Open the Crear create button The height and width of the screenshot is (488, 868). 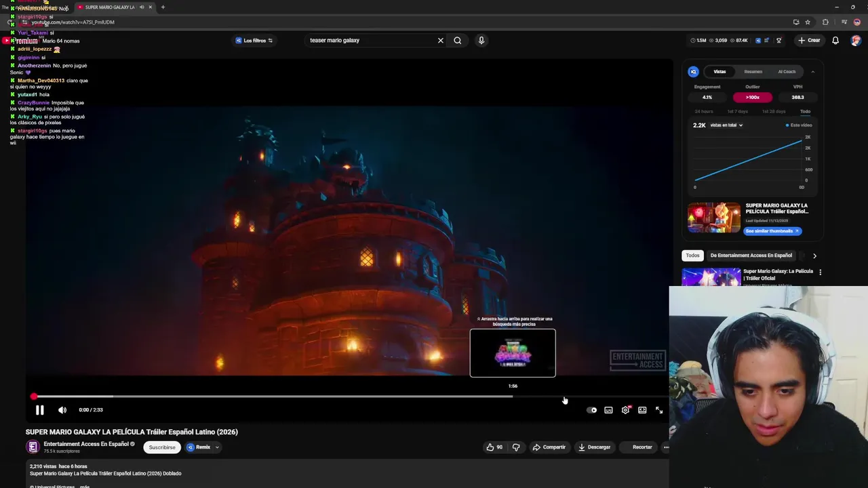coord(809,41)
